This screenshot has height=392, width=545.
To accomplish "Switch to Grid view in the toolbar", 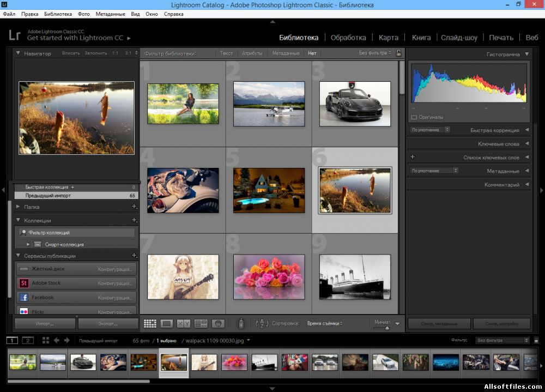I will tap(150, 323).
